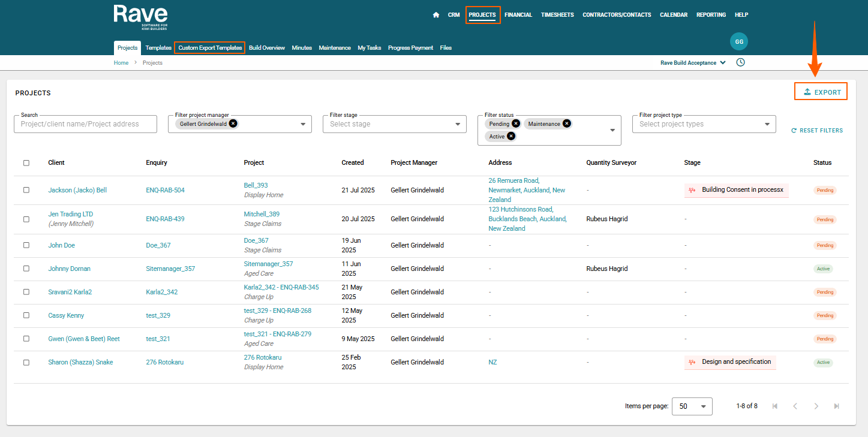
Task: Go to the first page of results
Action: (775, 406)
